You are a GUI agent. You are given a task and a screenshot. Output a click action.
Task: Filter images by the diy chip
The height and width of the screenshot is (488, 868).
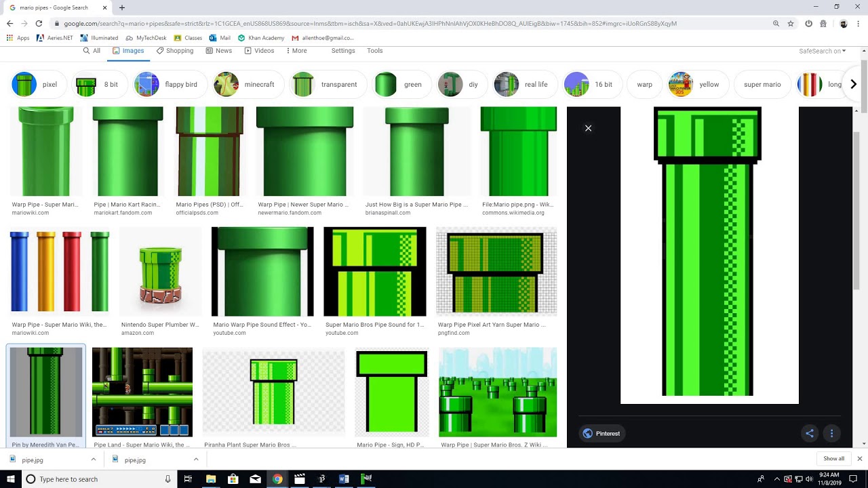click(461, 85)
